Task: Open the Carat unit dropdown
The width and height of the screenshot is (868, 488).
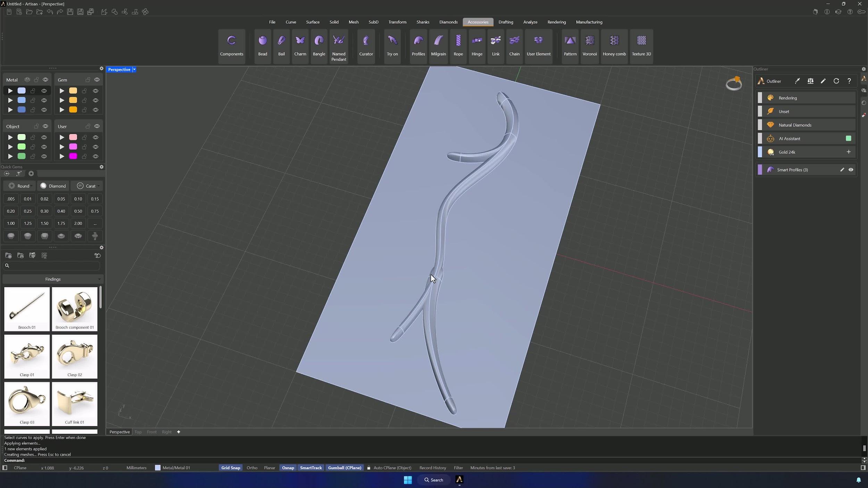Action: pos(87,186)
